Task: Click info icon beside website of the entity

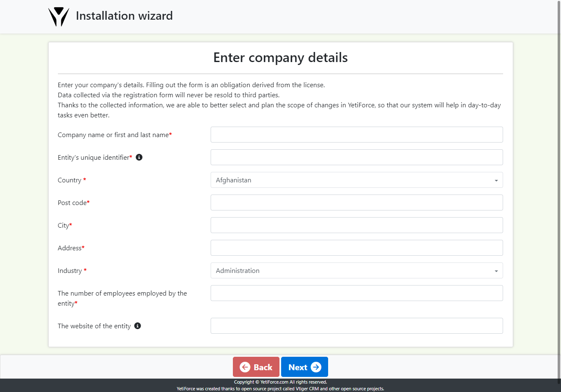Action: (x=138, y=326)
